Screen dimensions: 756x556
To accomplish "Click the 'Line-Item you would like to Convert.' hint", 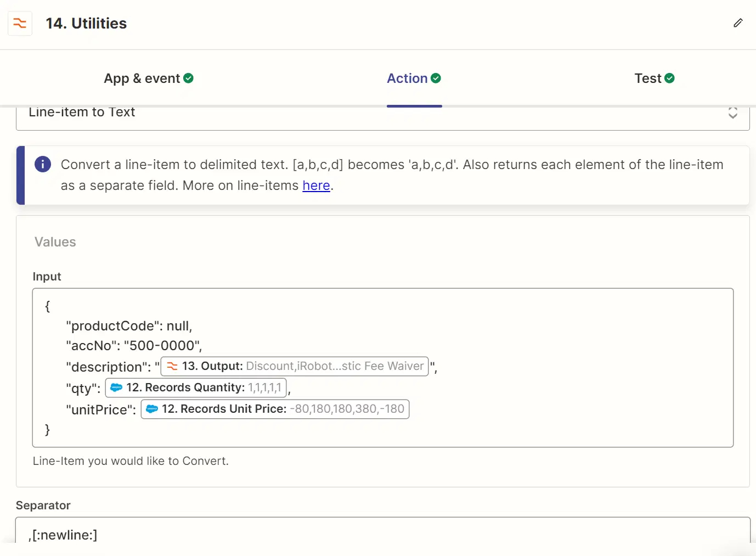I will click(131, 461).
